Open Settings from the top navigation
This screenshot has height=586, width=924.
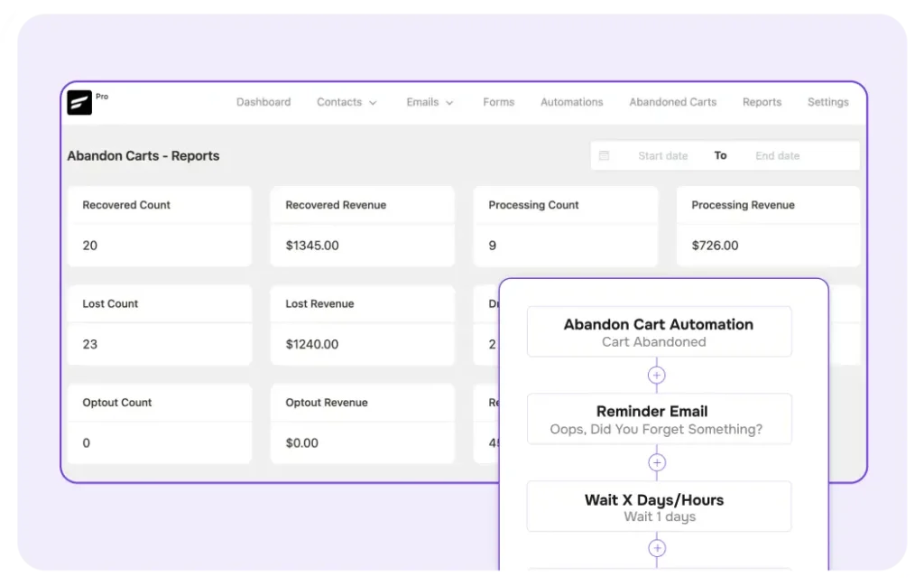pos(827,102)
